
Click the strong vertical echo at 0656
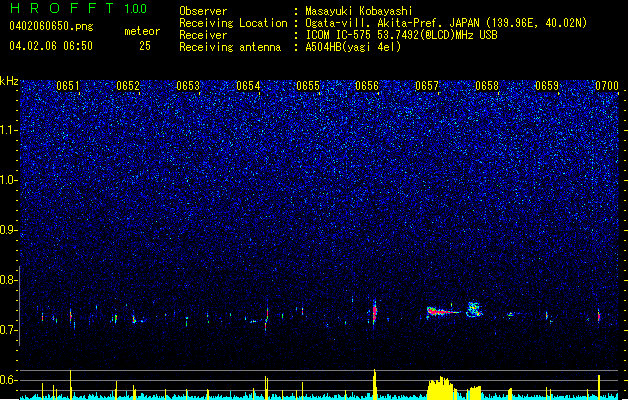coord(375,314)
